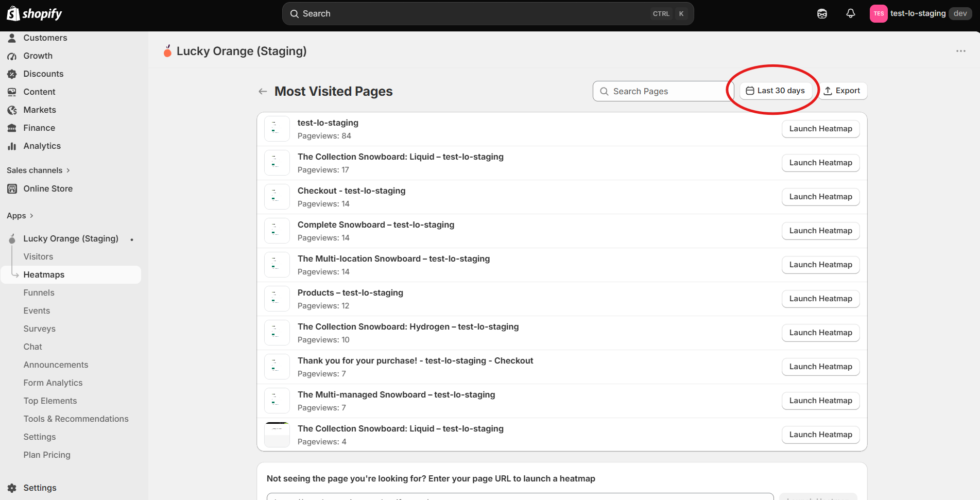Go to Funnels page

39,292
